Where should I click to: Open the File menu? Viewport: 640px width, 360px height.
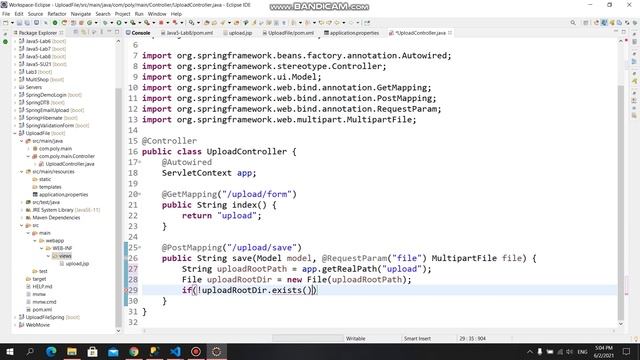point(6,14)
